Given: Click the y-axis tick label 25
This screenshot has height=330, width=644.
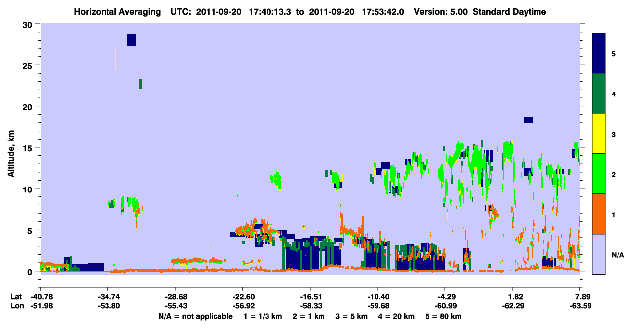Looking at the screenshot, I should click(28, 65).
